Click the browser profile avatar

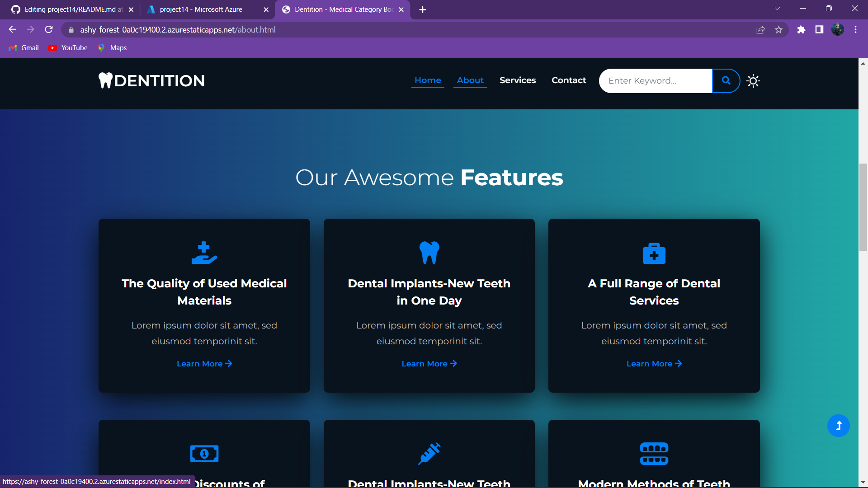tap(839, 29)
